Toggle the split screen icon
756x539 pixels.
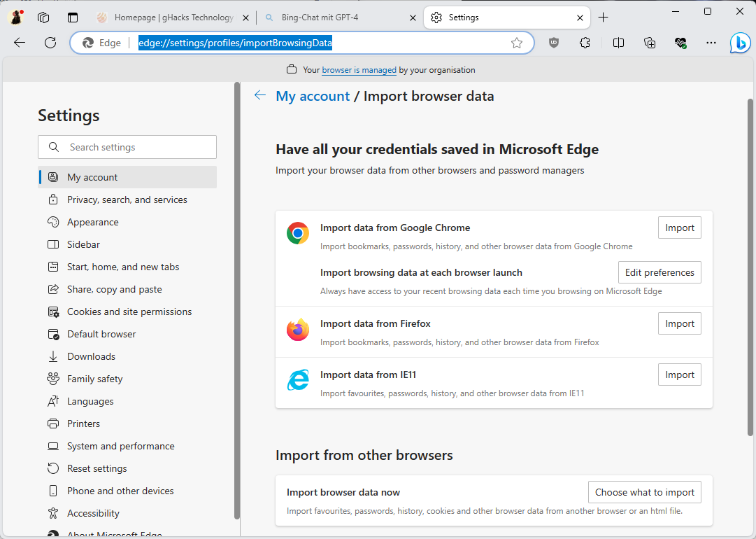pos(618,43)
